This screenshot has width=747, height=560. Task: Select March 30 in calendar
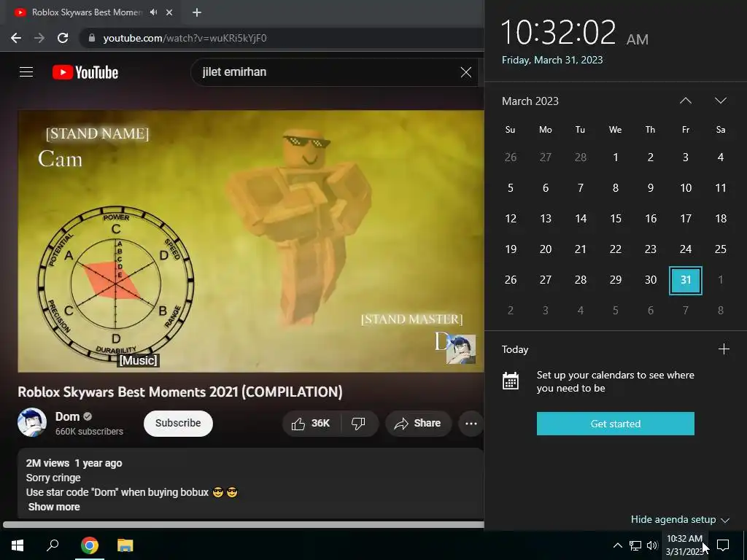point(651,280)
